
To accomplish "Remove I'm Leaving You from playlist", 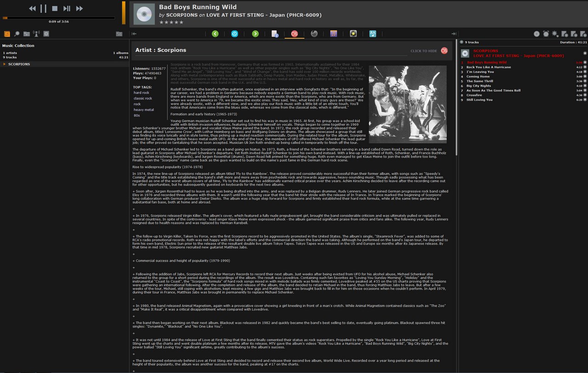I will [x=585, y=72].
